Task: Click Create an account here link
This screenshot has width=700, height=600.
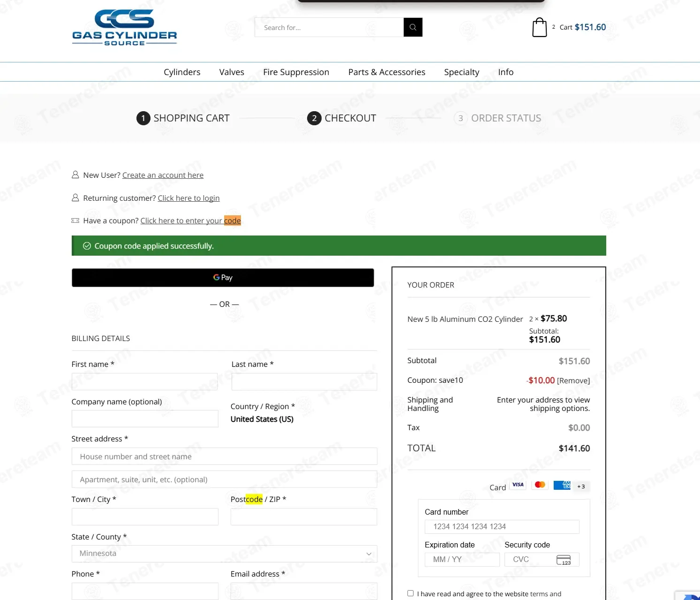Action: tap(163, 175)
